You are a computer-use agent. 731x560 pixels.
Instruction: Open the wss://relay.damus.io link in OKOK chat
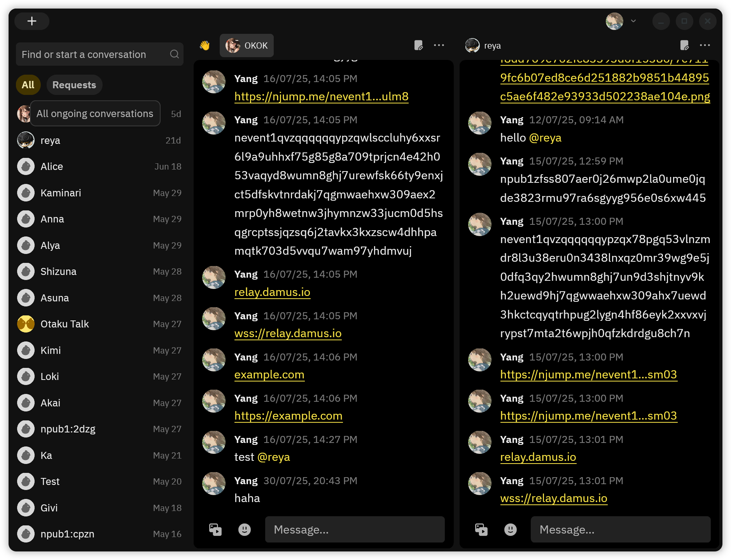288,334
